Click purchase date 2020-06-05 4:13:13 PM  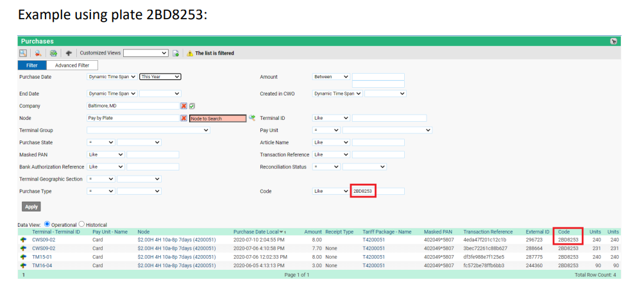point(260,265)
